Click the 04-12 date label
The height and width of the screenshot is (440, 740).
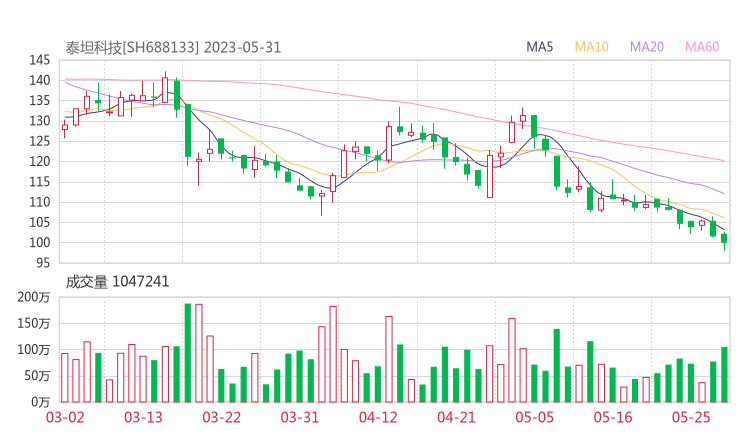pyautogui.click(x=378, y=417)
